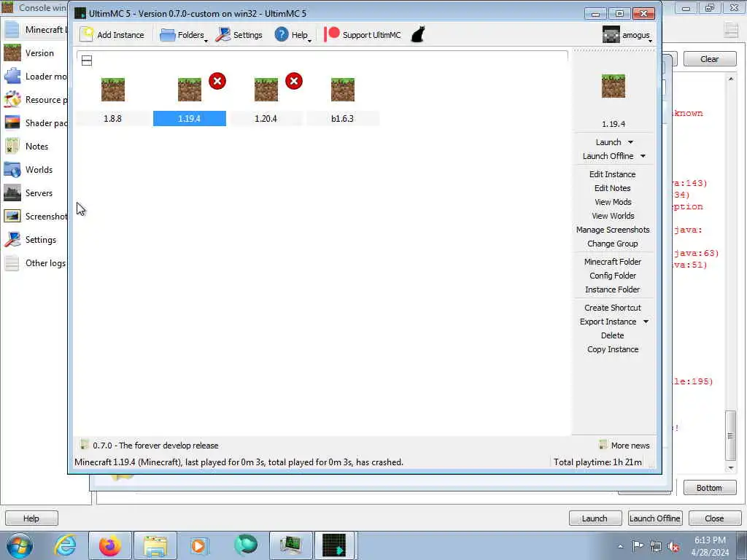Click Launch button at Console window bottom

(x=595, y=518)
